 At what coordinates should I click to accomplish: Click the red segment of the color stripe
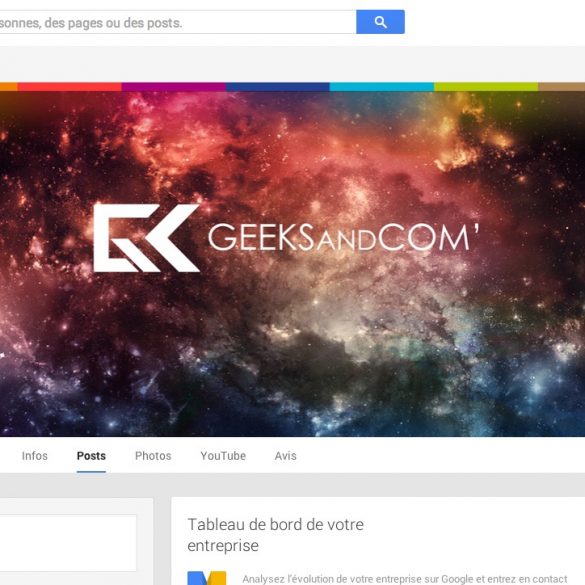(70, 87)
